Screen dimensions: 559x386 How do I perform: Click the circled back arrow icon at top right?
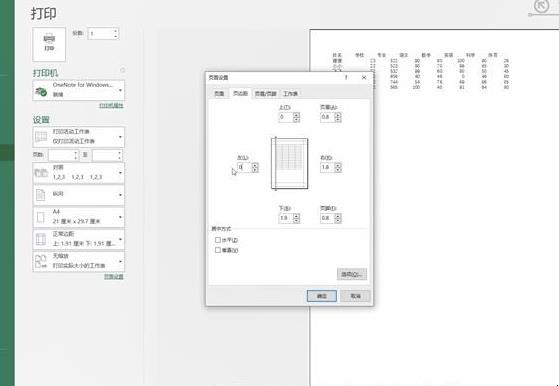541,6
